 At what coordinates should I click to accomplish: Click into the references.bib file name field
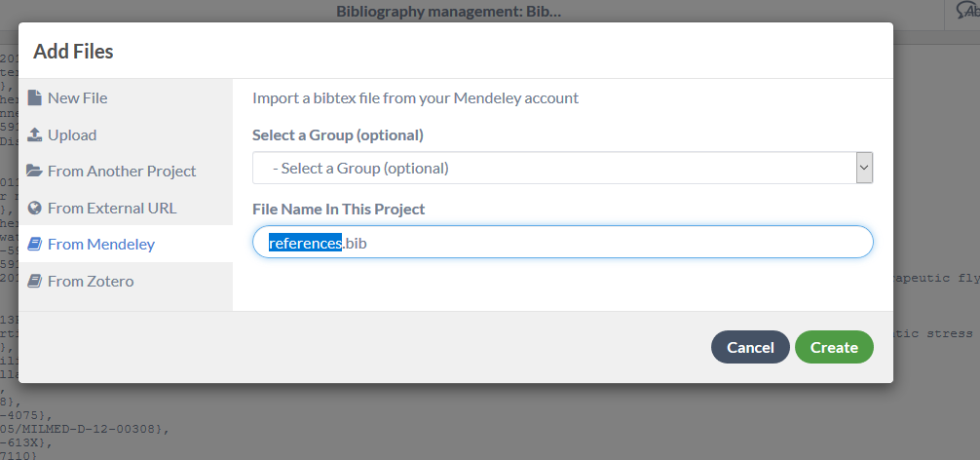click(562, 242)
